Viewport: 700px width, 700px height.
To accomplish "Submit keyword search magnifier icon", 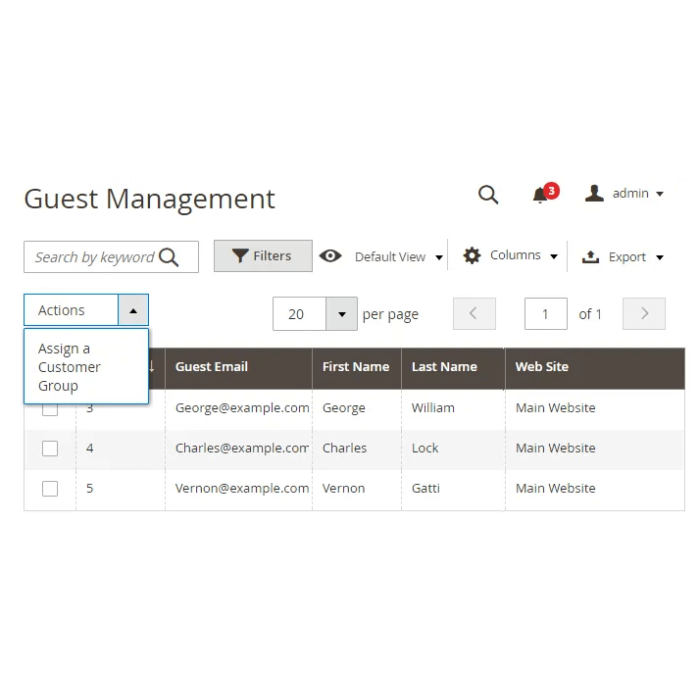I will pyautogui.click(x=169, y=257).
